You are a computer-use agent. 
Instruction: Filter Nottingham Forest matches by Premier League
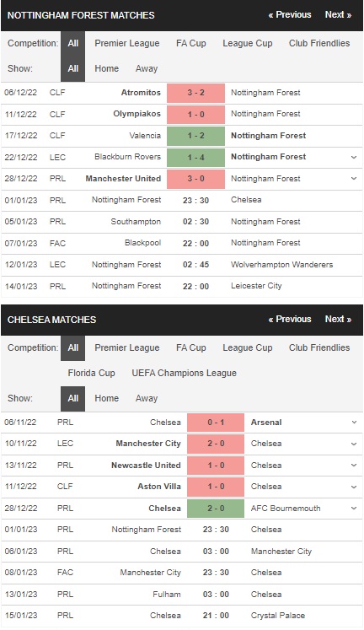[x=127, y=43]
